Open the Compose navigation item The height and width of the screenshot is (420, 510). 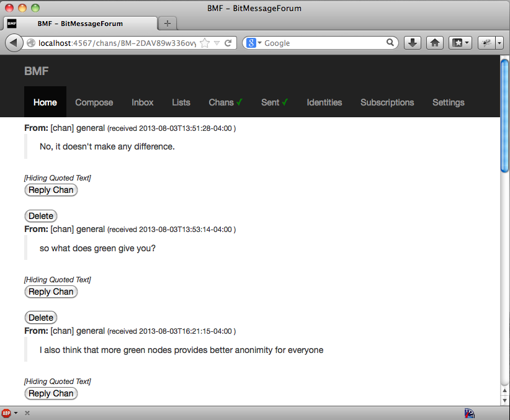(94, 102)
